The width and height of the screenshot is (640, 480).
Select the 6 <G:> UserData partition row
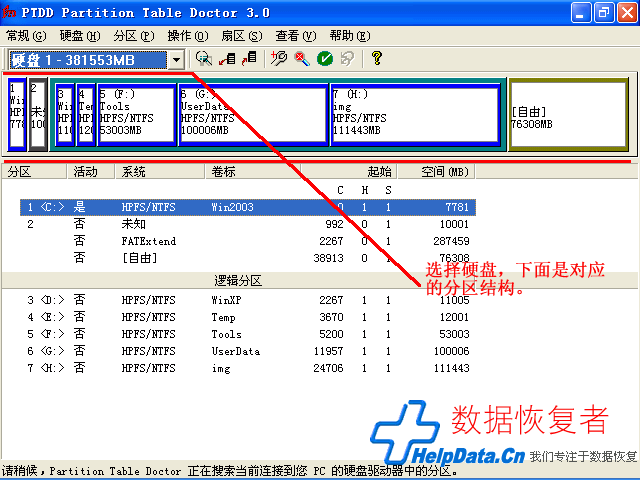click(x=248, y=351)
